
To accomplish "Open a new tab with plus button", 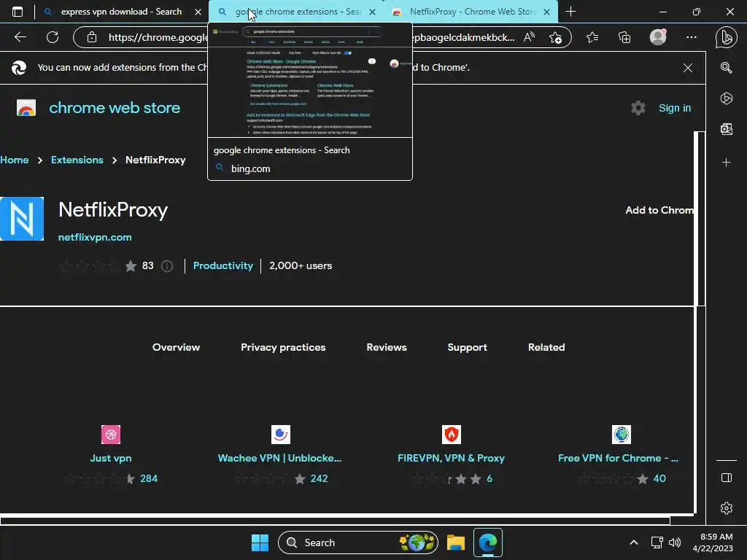I will [x=570, y=12].
